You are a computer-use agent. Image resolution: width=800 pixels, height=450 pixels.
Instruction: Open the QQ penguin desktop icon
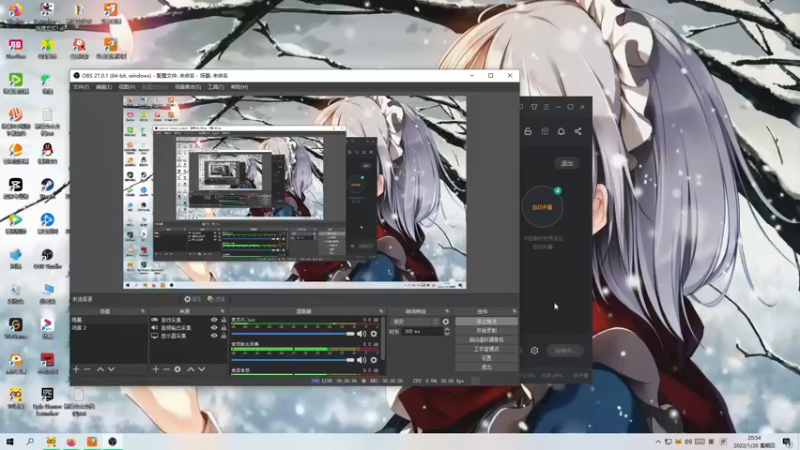pos(47,153)
